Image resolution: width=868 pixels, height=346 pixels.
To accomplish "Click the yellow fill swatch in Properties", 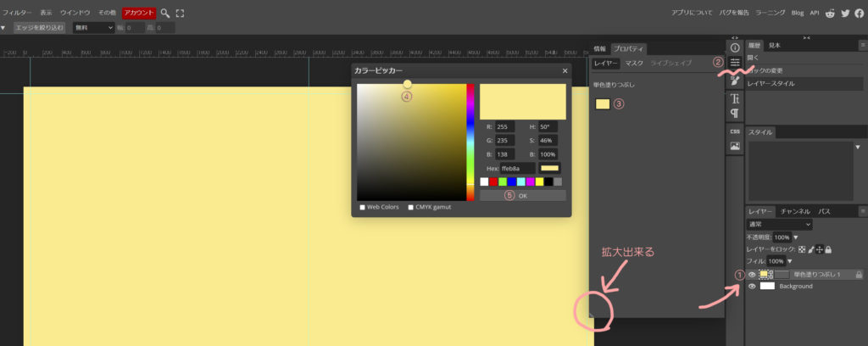I will pos(603,104).
